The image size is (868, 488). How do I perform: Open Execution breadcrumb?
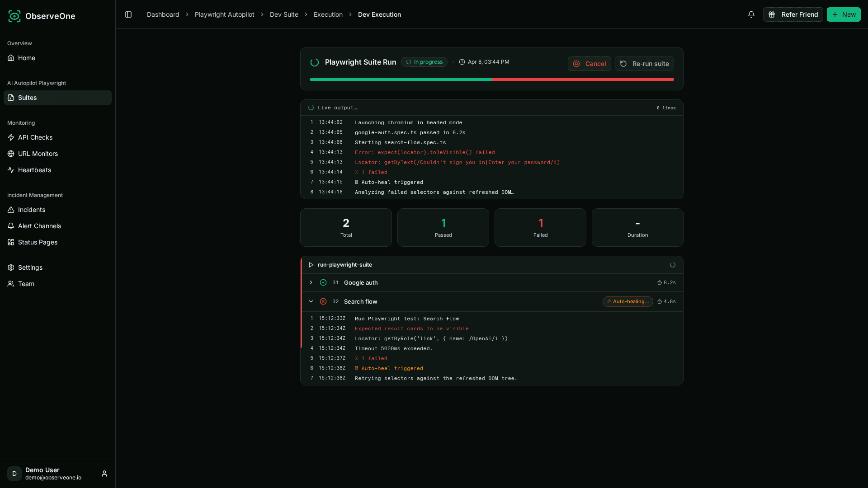(x=328, y=14)
